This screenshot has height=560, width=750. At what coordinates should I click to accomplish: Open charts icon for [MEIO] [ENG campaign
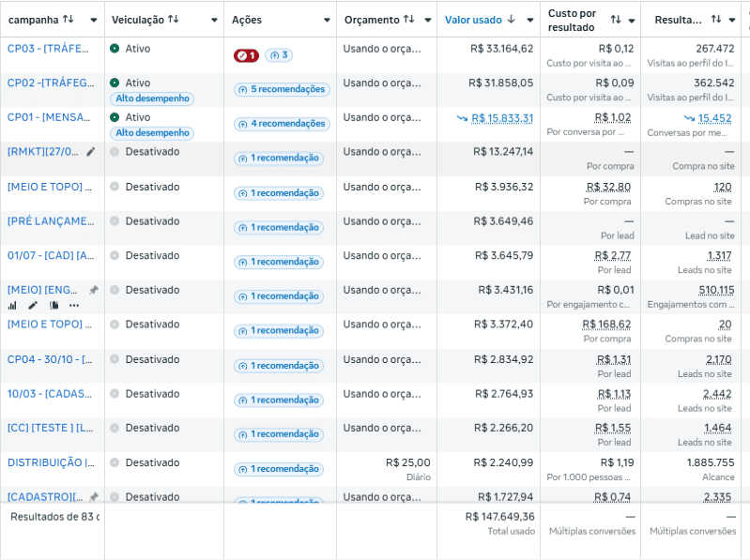[x=12, y=305]
